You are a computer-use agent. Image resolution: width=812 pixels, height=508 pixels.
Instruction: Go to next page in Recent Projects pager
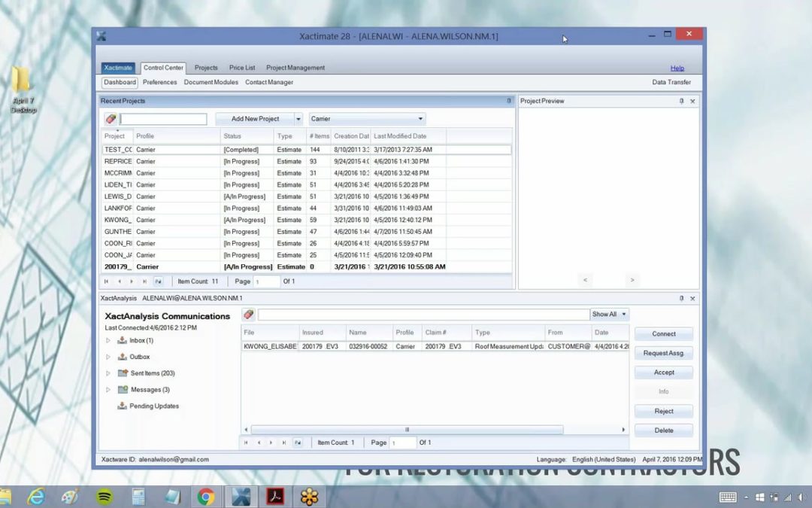coord(132,281)
